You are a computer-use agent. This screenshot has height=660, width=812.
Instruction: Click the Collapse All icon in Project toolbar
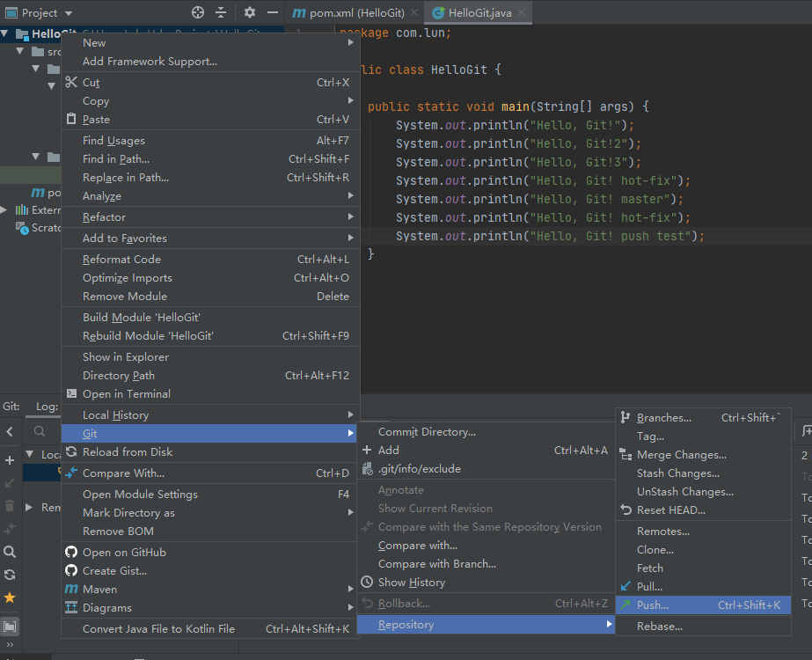click(221, 12)
